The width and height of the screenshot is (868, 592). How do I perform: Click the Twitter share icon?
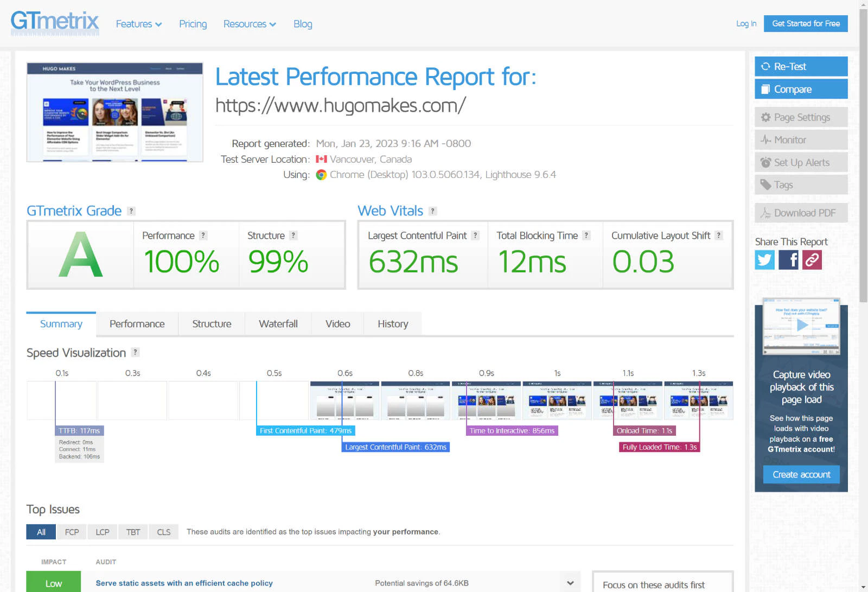[x=764, y=260]
